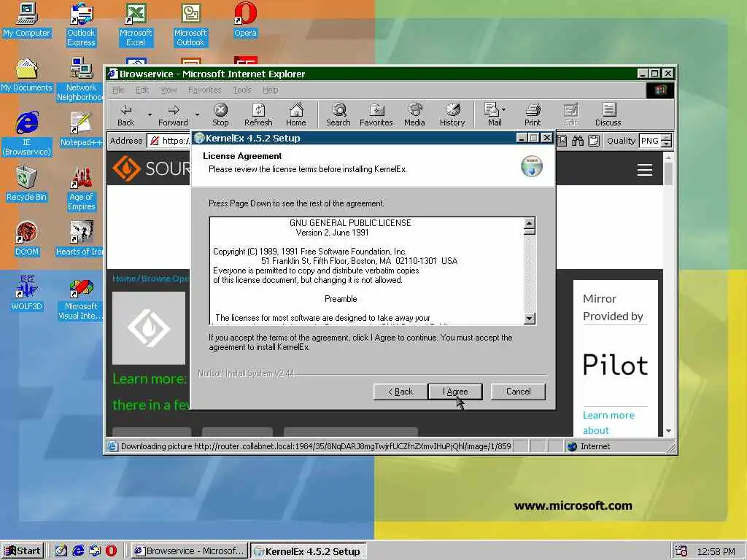The width and height of the screenshot is (747, 560).
Task: Select the My Computer desktop icon
Action: pos(26,20)
